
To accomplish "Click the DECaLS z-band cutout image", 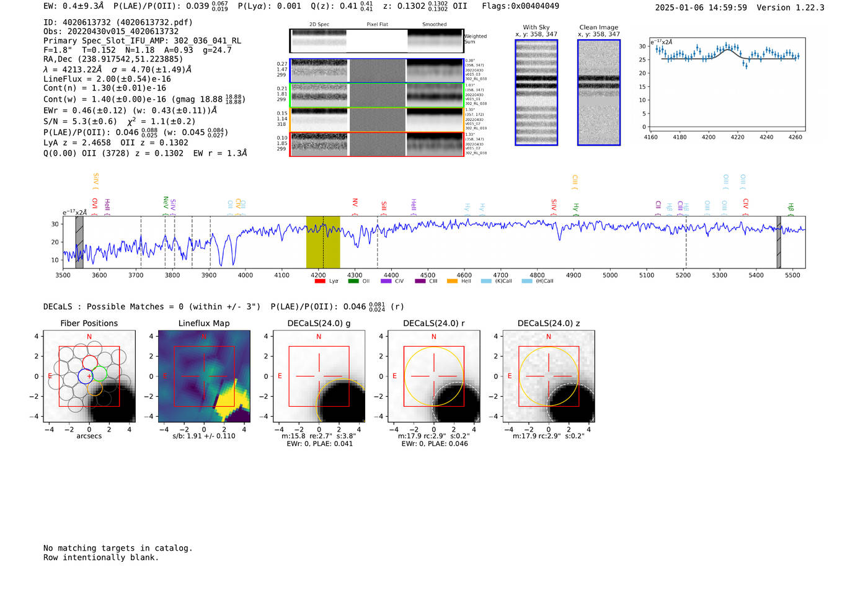I will pos(548,376).
